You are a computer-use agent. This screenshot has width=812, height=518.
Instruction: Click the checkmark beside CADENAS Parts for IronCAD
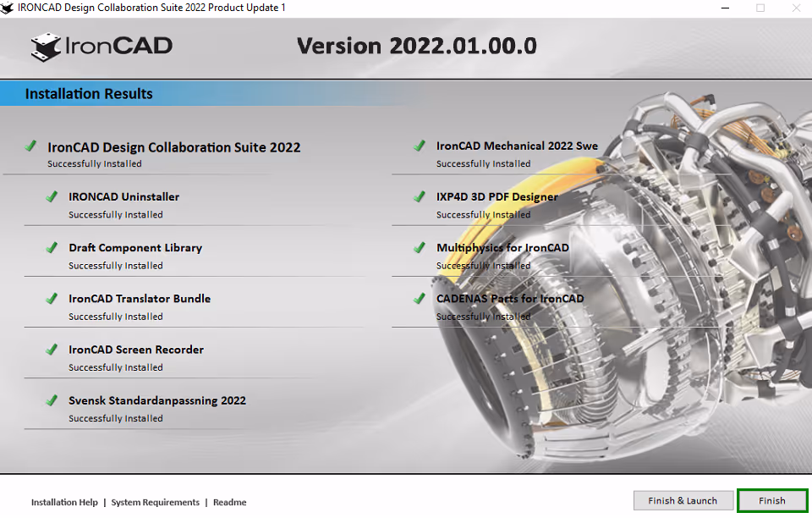click(x=420, y=299)
